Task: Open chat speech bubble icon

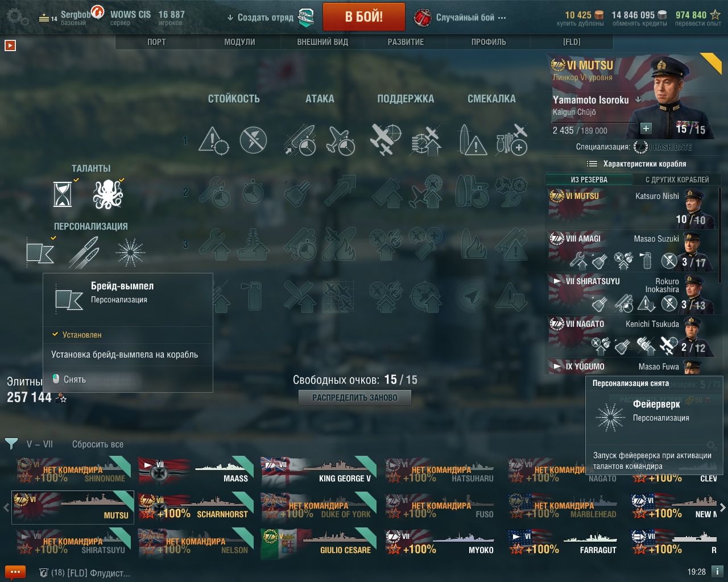Action: [15, 572]
